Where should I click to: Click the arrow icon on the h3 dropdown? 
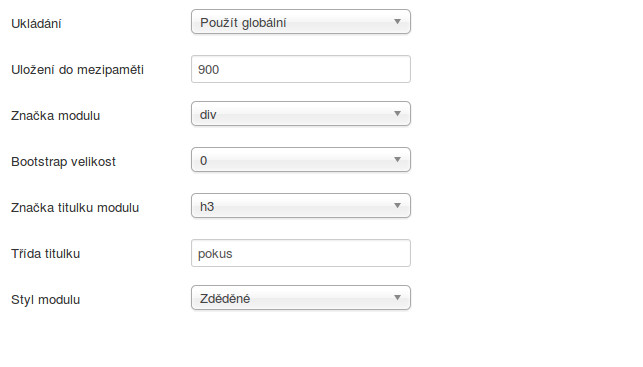(x=397, y=205)
